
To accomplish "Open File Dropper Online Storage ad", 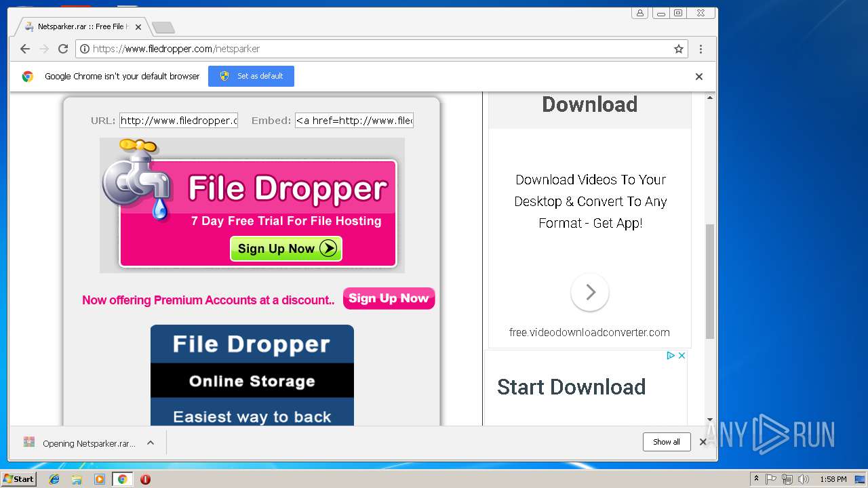I will click(x=252, y=375).
